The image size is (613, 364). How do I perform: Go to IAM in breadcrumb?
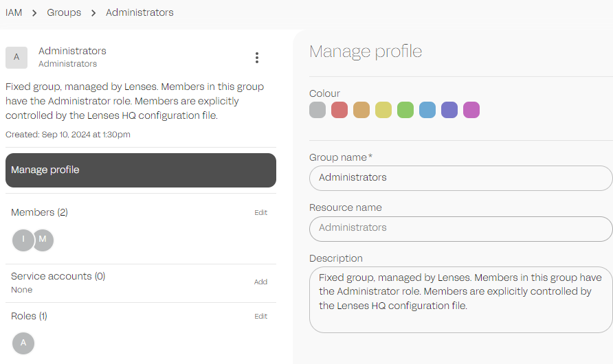click(x=14, y=12)
